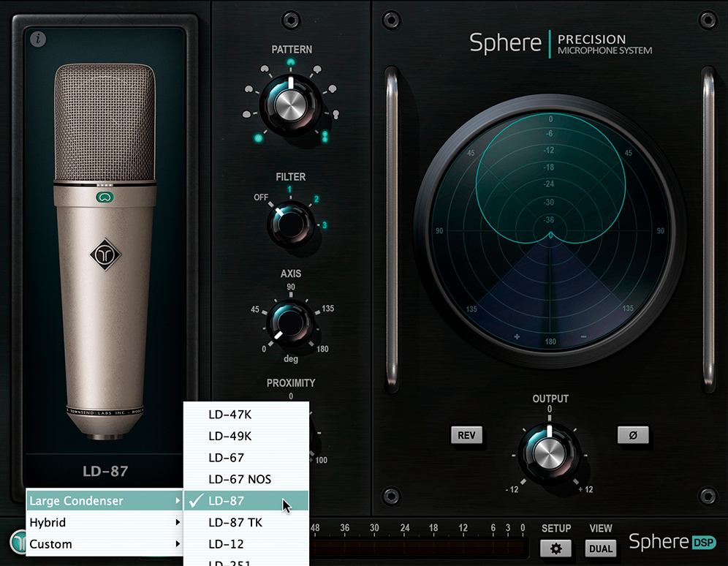Expand the Hybrid microphone submenu
Image resolution: width=728 pixels, height=566 pixels.
[104, 522]
